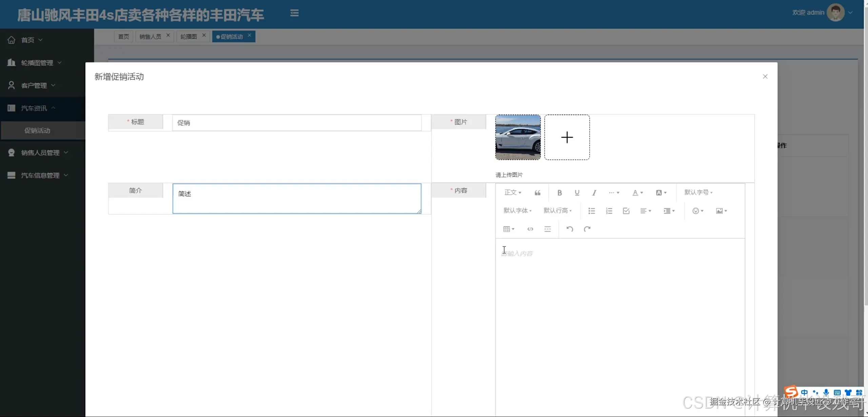Screen dimensions: 868x417
Task: Click the 标题 input field
Action: coord(297,123)
